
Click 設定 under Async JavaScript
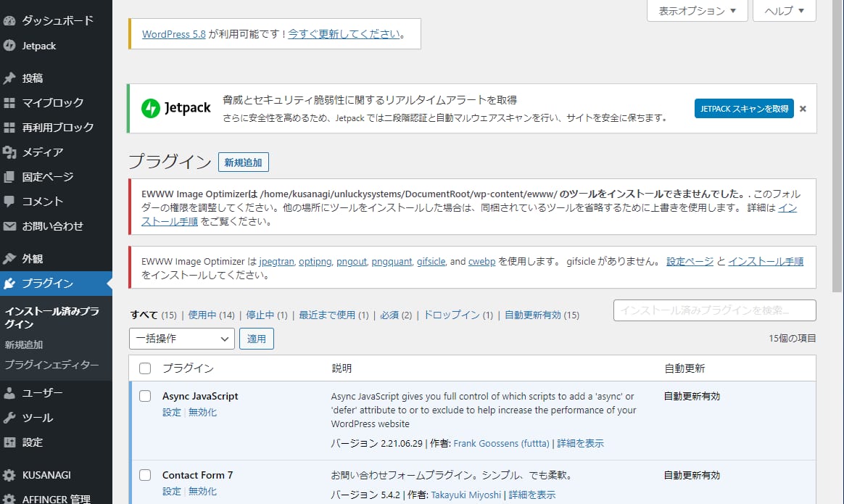point(172,413)
